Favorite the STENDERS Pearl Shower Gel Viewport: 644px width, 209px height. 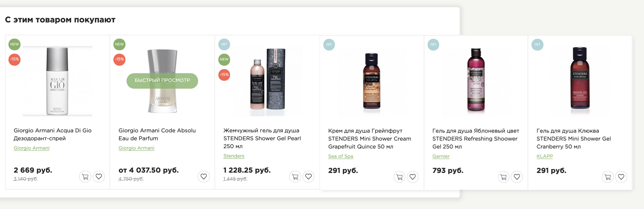[308, 177]
